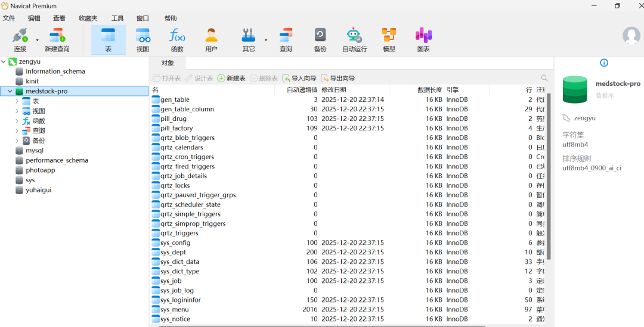This screenshot has width=644, height=327.
Task: Sort by the 名 column header
Action: 213,90
